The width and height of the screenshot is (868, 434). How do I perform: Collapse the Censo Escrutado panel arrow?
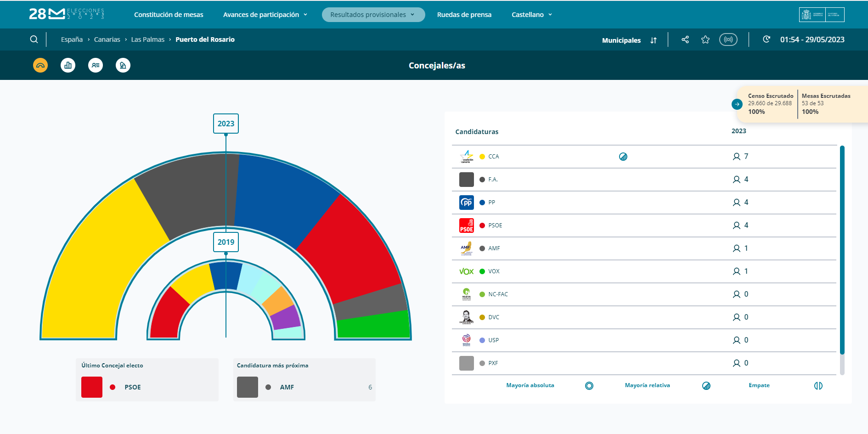737,104
